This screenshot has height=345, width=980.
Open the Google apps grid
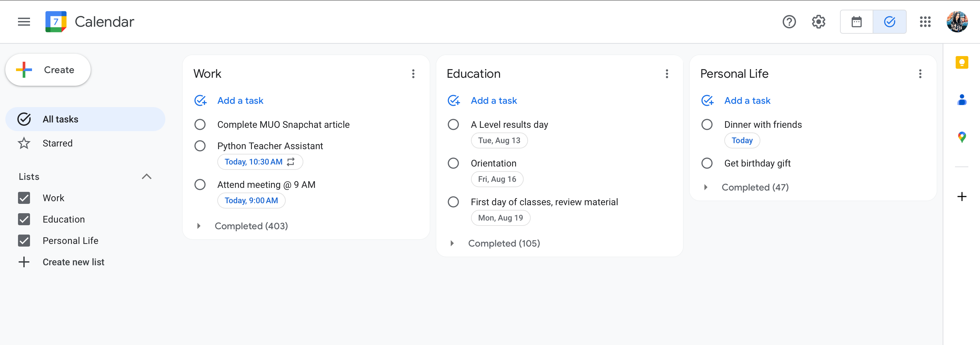[x=925, y=22]
